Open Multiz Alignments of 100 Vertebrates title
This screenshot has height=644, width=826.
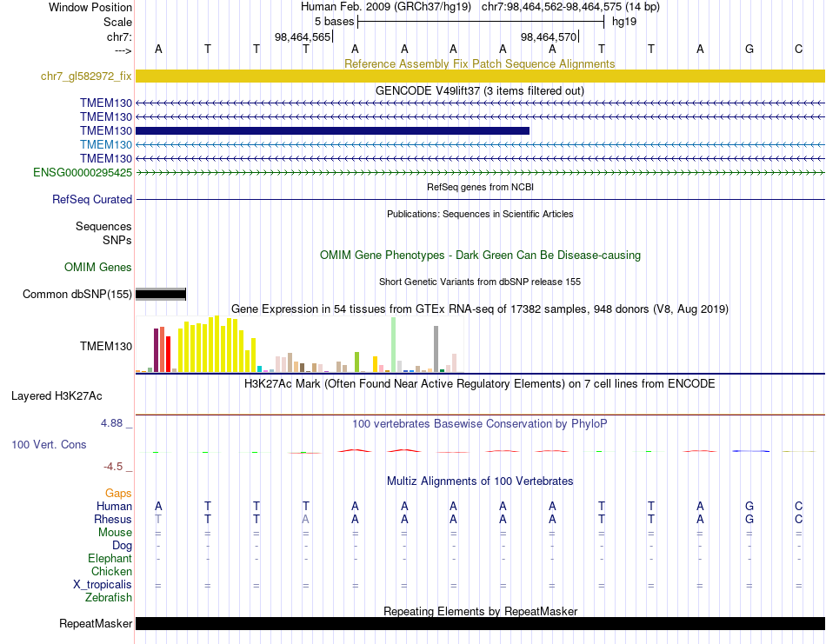pos(480,481)
